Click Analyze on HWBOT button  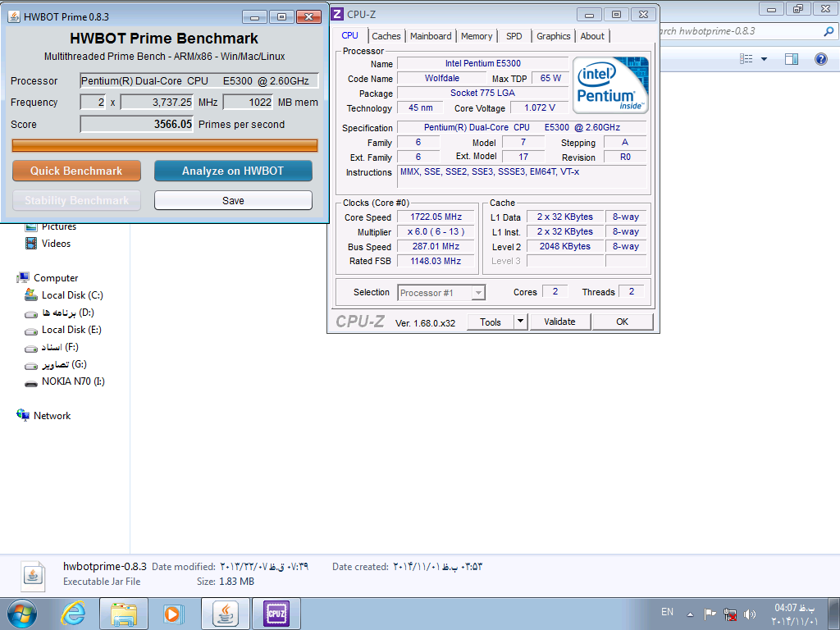[233, 171]
